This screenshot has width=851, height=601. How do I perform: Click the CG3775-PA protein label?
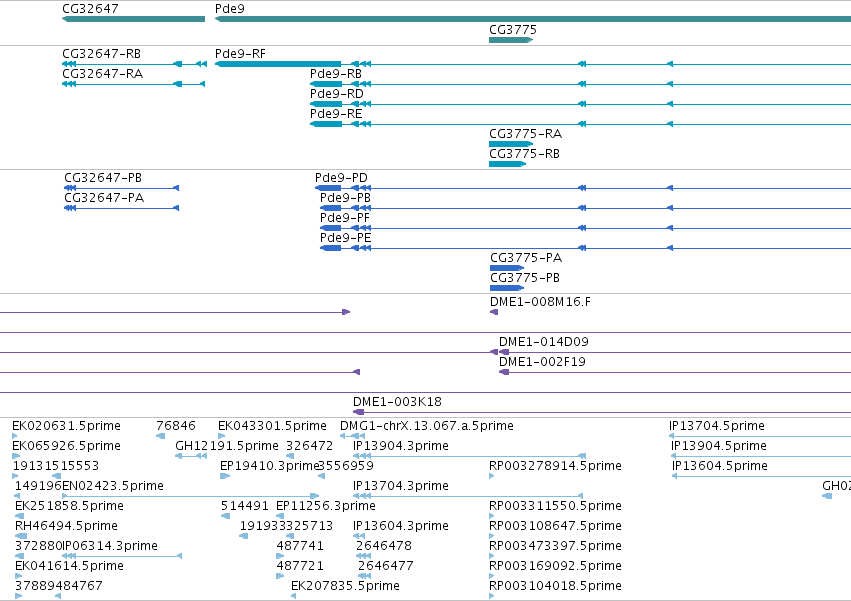[526, 258]
